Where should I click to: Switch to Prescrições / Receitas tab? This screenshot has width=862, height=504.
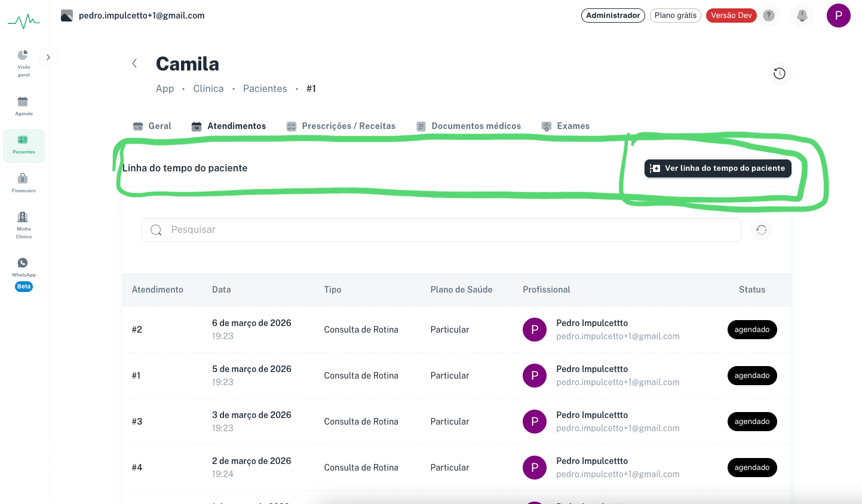340,126
